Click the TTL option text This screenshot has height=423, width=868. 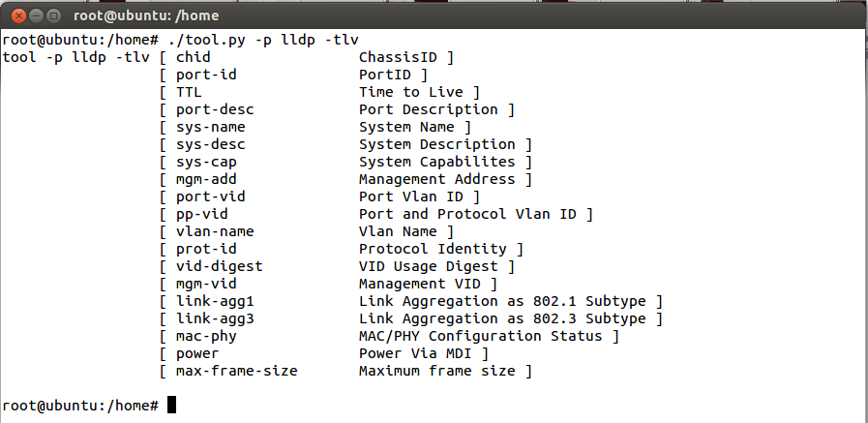point(190,92)
